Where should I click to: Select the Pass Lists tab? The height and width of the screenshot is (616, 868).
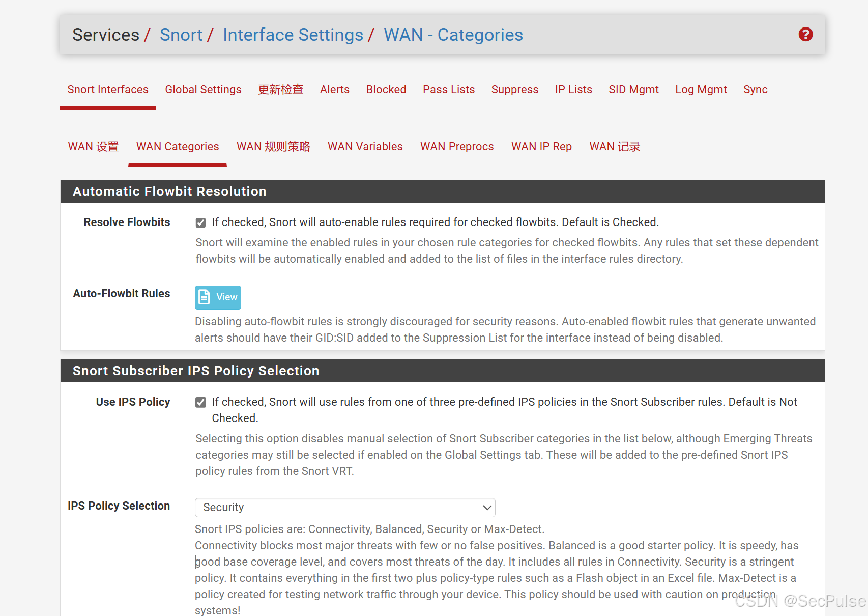point(449,90)
